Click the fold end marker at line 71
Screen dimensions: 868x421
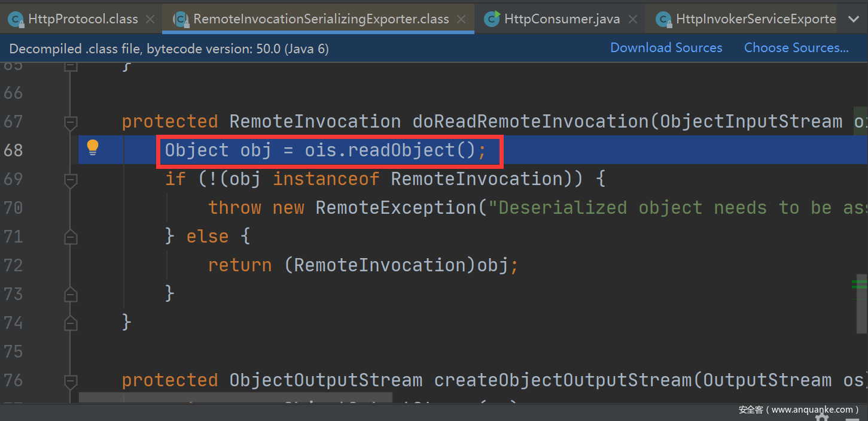point(71,237)
